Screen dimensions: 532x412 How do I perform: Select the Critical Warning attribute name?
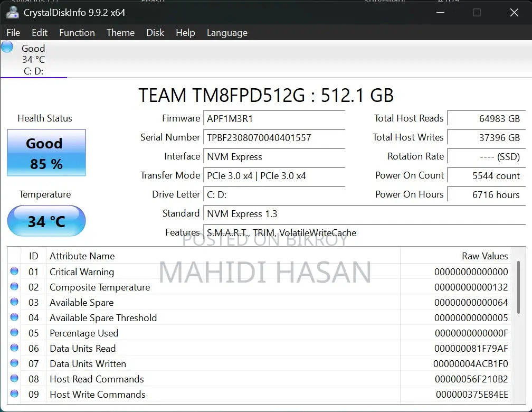(x=82, y=272)
